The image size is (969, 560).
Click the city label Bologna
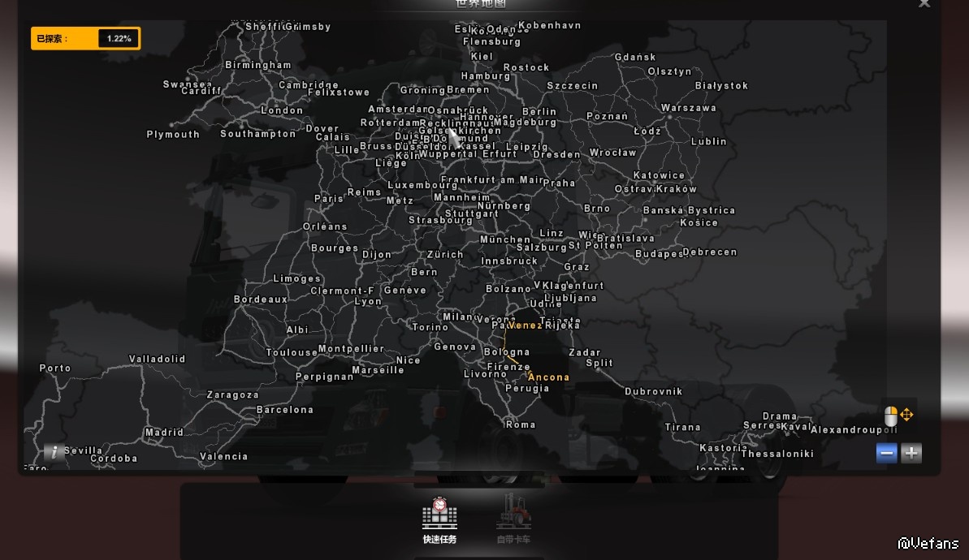click(x=507, y=352)
